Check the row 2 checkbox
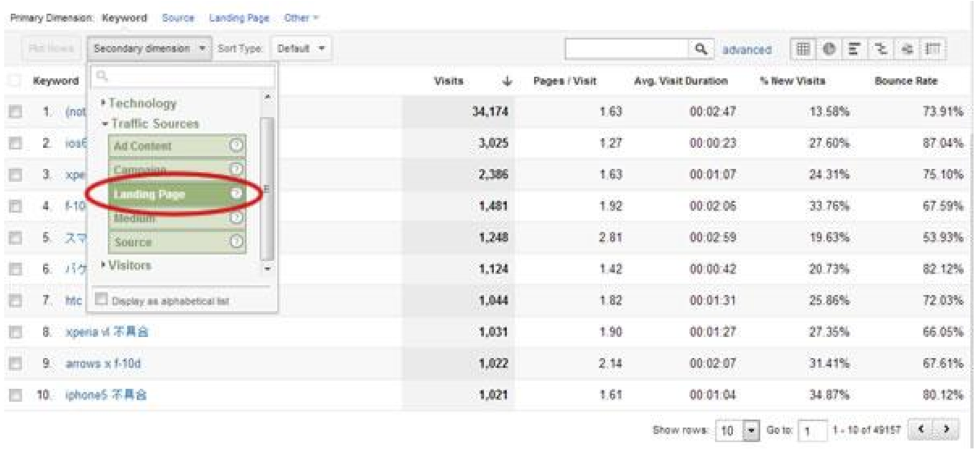 coord(16,143)
